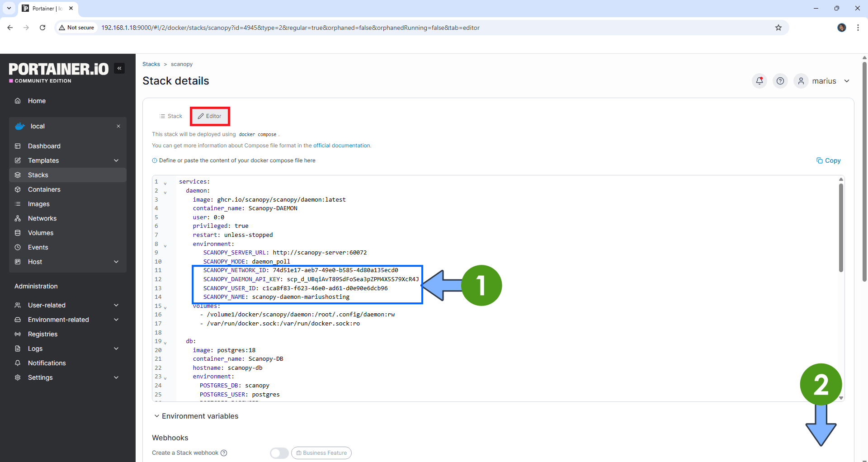
Task: Expand the Templates sidebar menu
Action: point(116,160)
